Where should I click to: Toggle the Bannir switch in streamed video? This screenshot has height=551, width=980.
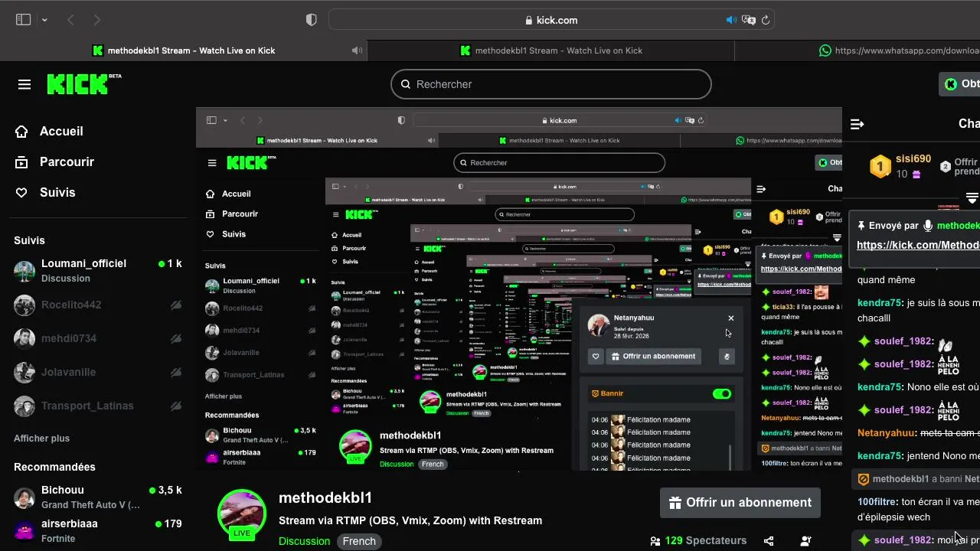tap(721, 393)
